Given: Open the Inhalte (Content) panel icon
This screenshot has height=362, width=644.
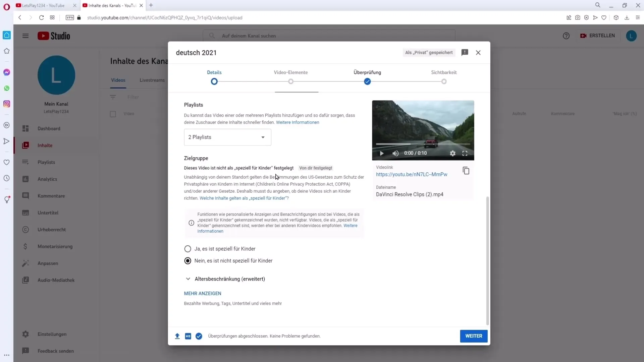Looking at the screenshot, I should tap(25, 145).
